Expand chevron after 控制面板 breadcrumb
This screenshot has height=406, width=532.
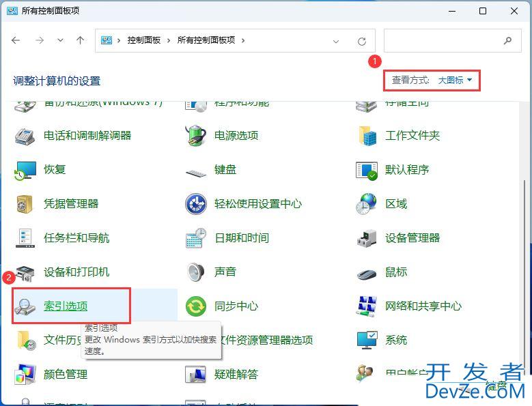click(x=169, y=41)
